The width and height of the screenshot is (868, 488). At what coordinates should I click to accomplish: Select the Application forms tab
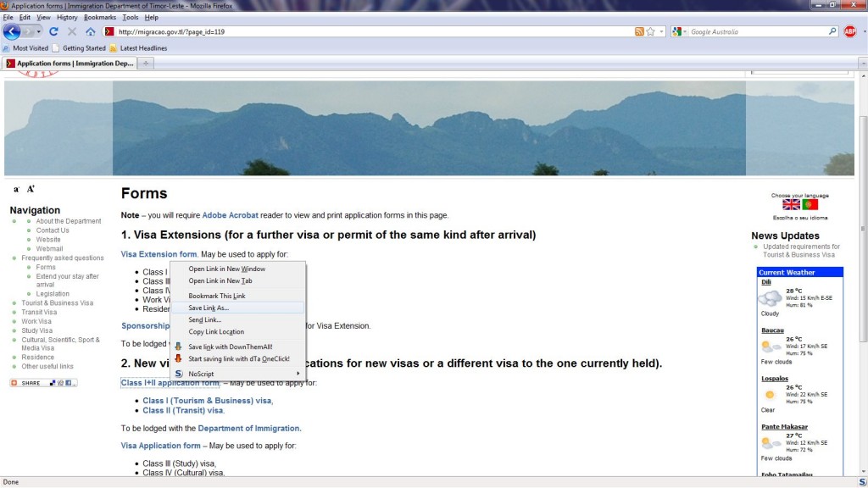coord(70,63)
